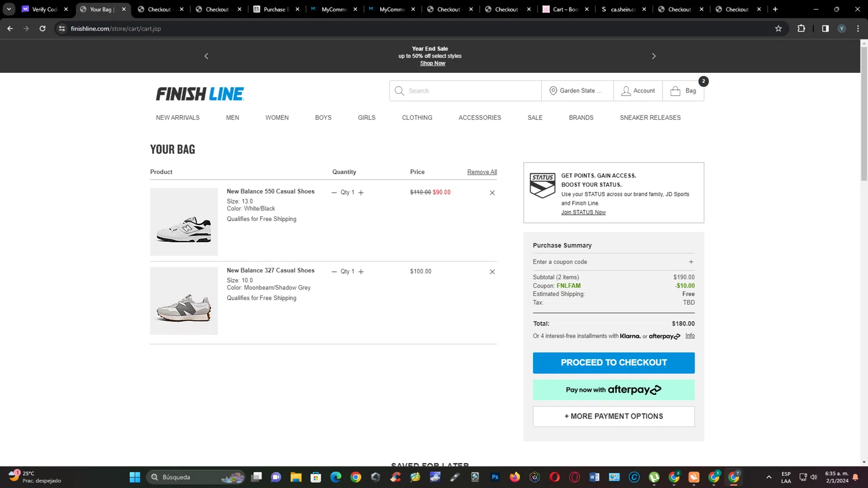Screen dimensions: 868x488
Task: Go back in browser history
Action: (x=10, y=28)
